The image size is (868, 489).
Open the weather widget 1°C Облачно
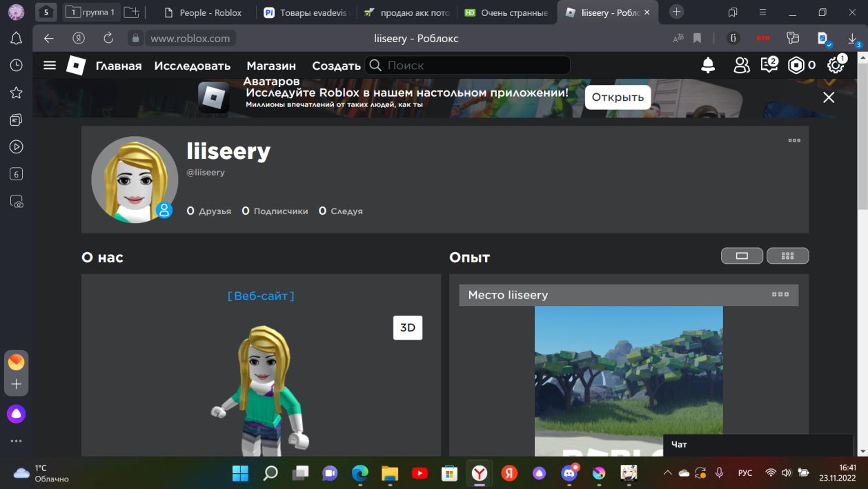click(41, 473)
